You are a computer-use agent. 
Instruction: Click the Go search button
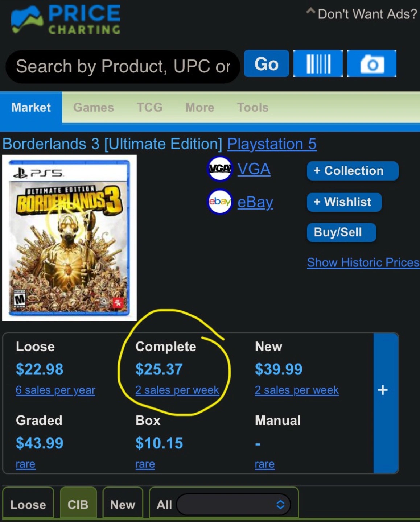(x=267, y=64)
